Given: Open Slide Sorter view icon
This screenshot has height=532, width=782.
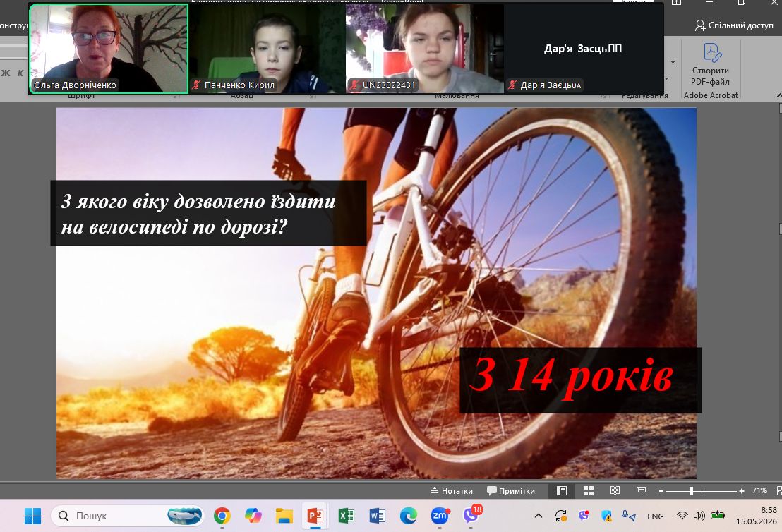Looking at the screenshot, I should [589, 490].
